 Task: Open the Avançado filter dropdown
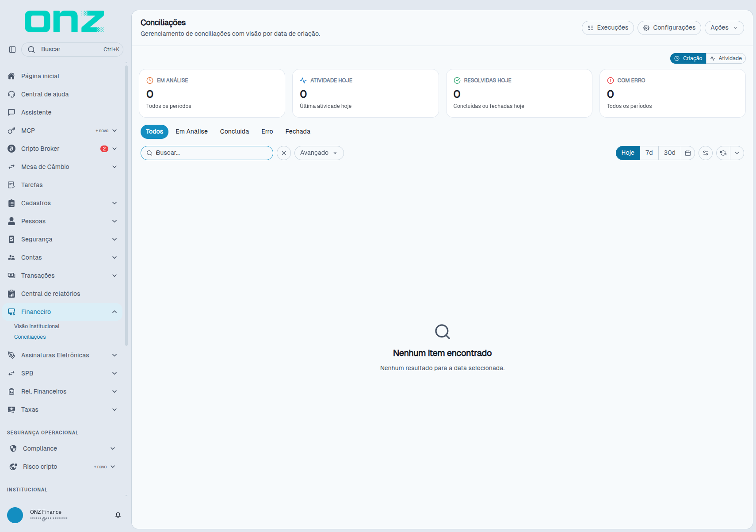[319, 153]
